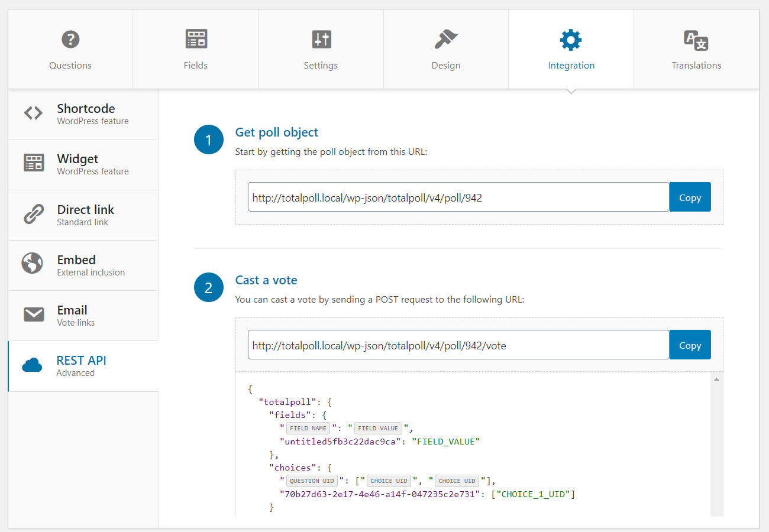Click the poll object URL field
The image size is (769, 532).
(x=458, y=197)
